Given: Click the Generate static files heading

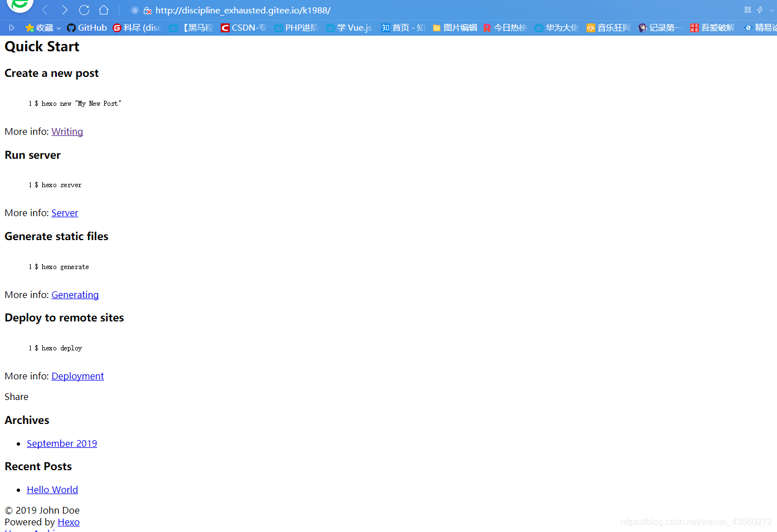Looking at the screenshot, I should pos(56,236).
